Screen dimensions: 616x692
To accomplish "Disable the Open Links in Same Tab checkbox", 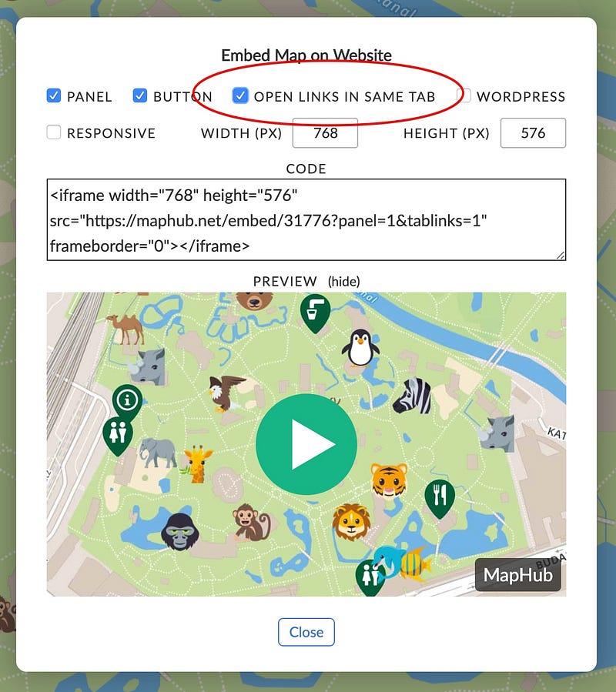I will [x=240, y=95].
